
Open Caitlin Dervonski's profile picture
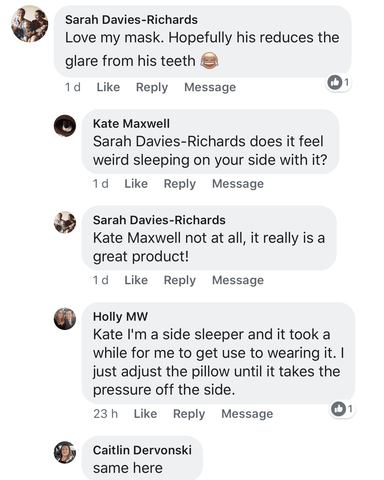(65, 452)
